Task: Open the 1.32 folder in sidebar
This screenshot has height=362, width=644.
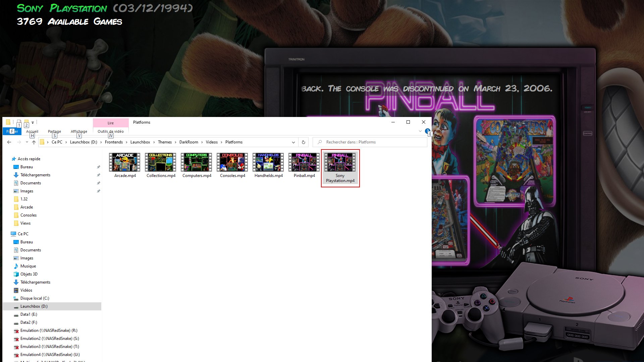Action: tap(24, 199)
